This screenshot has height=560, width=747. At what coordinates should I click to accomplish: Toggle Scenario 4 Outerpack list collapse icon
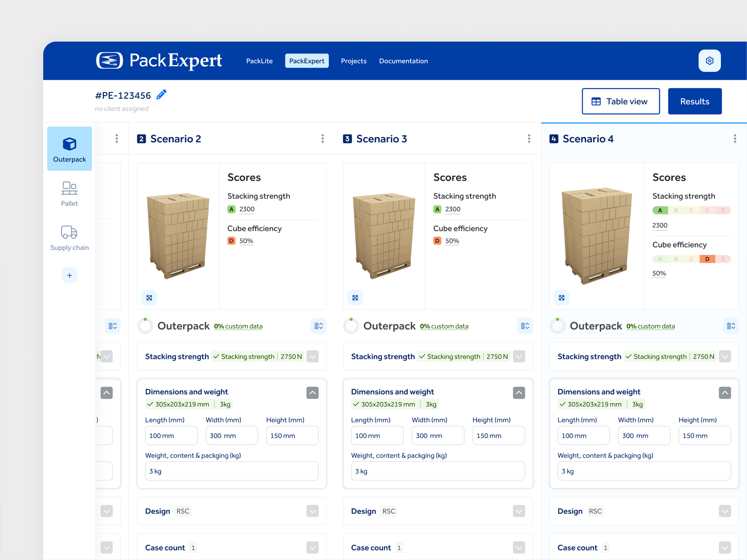731,326
